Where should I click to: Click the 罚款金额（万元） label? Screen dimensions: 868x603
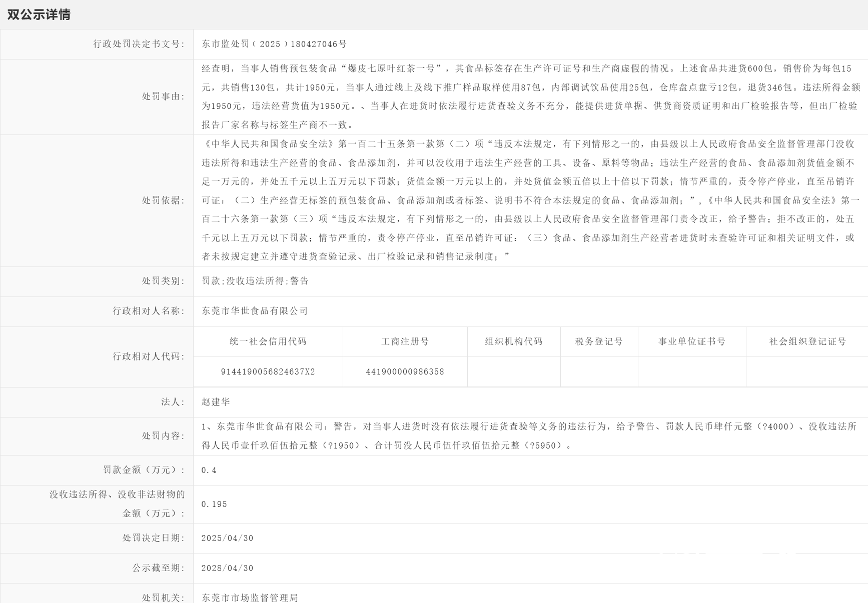[x=144, y=470]
